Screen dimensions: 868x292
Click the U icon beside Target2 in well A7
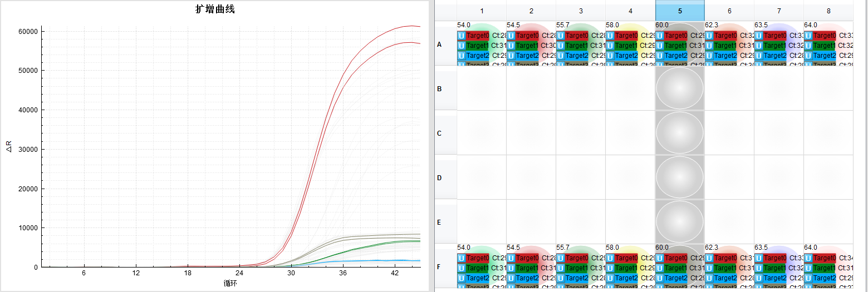758,56
